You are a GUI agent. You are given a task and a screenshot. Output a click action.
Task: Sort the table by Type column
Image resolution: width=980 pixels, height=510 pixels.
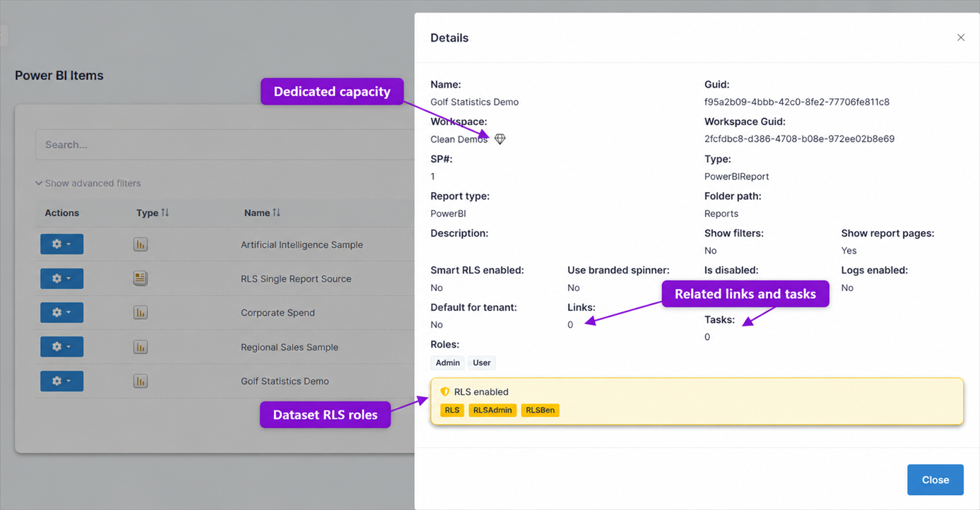[153, 213]
